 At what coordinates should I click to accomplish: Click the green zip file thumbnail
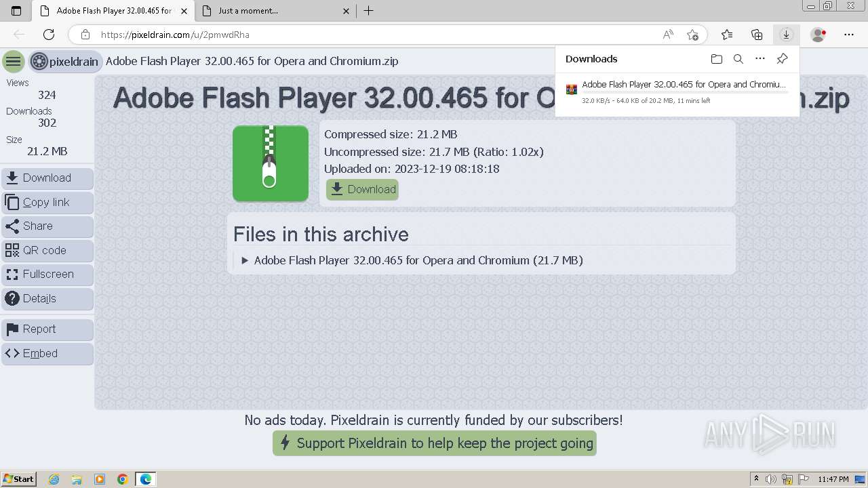[x=271, y=163]
